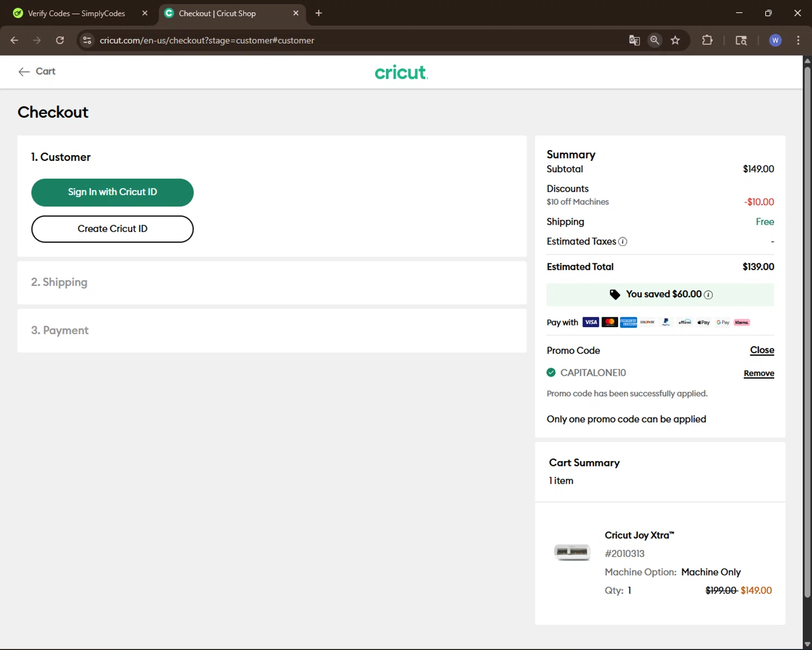Show You saved $60.00 info icon

pyautogui.click(x=708, y=295)
